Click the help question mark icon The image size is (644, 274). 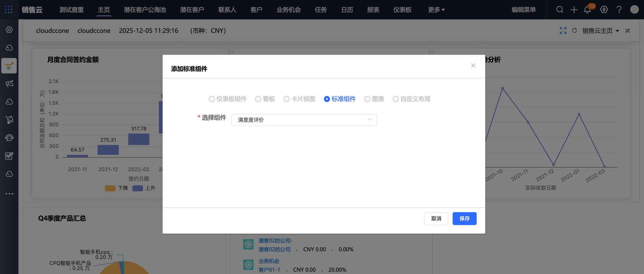[619, 10]
